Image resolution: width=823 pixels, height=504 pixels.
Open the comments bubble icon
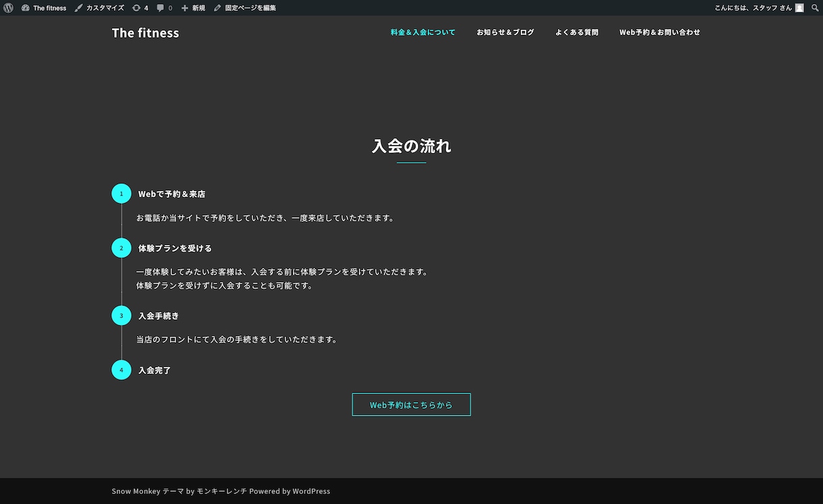pyautogui.click(x=161, y=8)
